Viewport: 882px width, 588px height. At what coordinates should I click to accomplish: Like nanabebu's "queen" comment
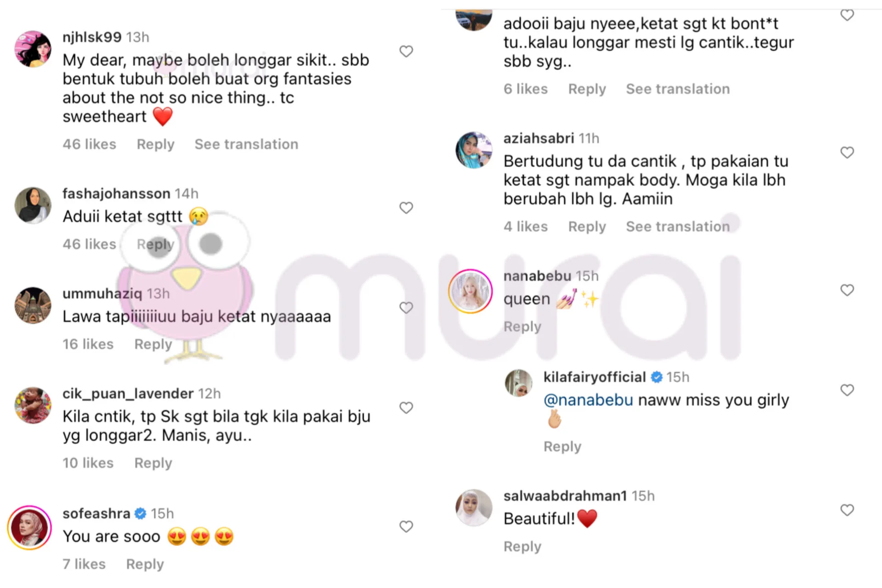coord(847,290)
